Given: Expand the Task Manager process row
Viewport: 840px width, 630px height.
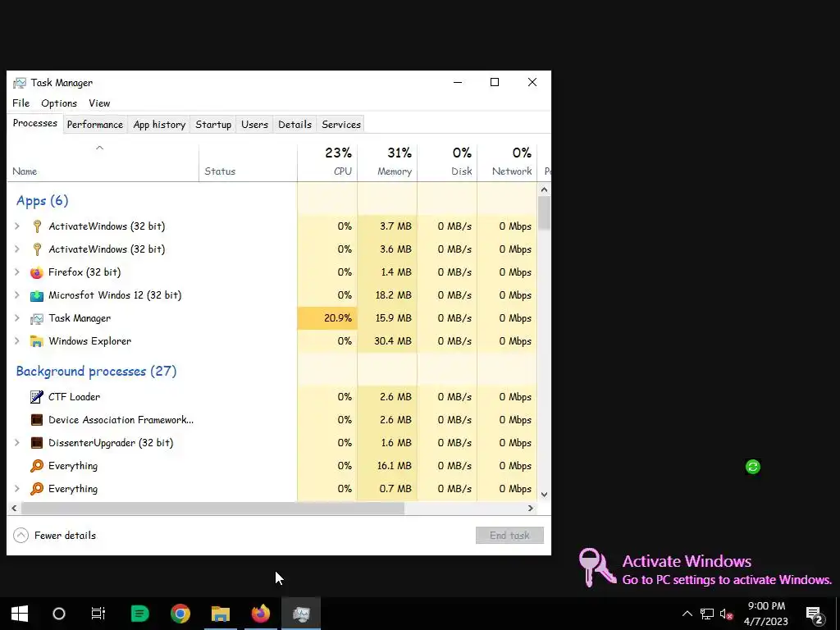Looking at the screenshot, I should 17,318.
